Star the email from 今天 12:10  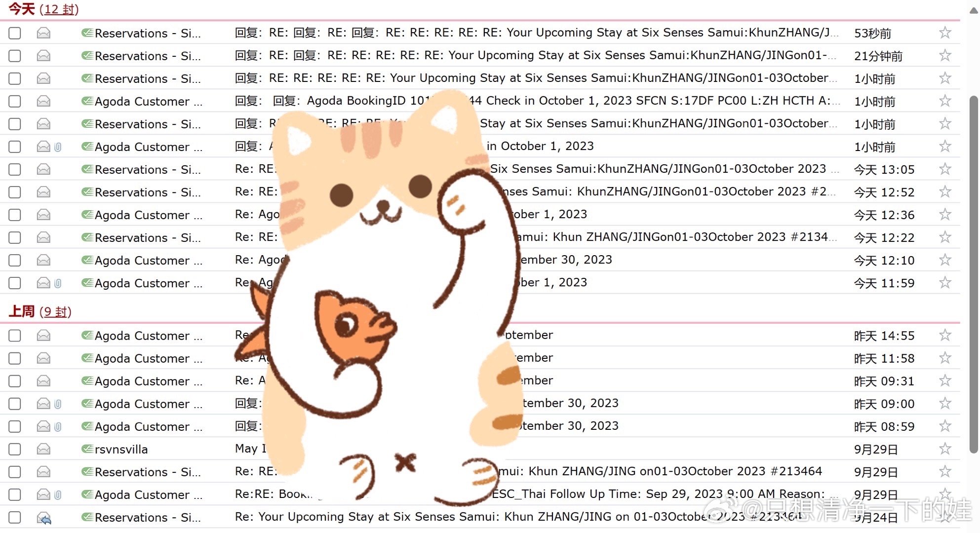[x=945, y=260]
